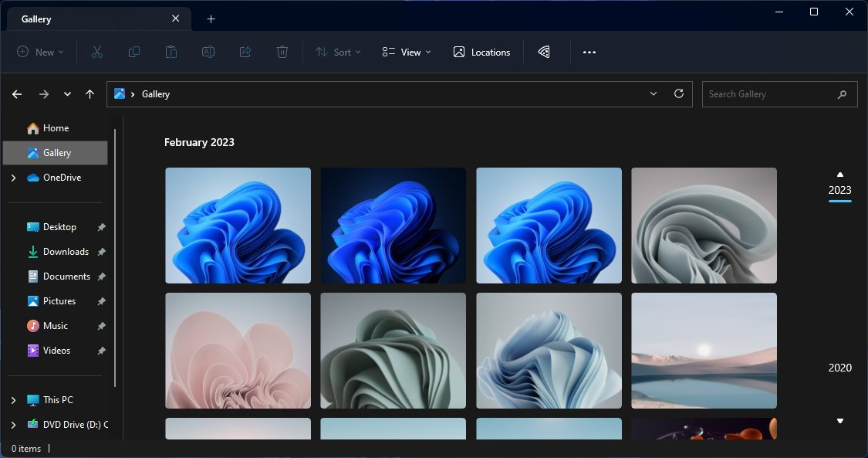Click the Delete trash icon
The height and width of the screenshot is (458, 868).
(282, 52)
